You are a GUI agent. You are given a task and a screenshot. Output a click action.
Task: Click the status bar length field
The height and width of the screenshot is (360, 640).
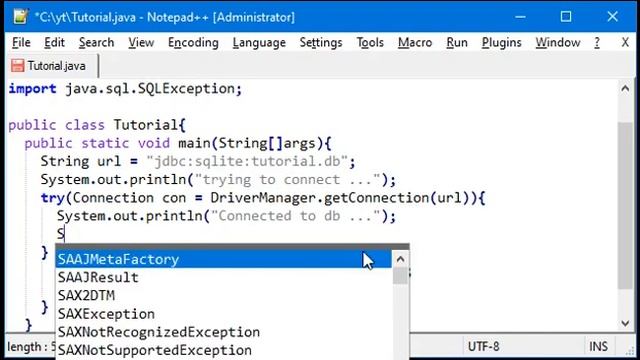coord(31,347)
